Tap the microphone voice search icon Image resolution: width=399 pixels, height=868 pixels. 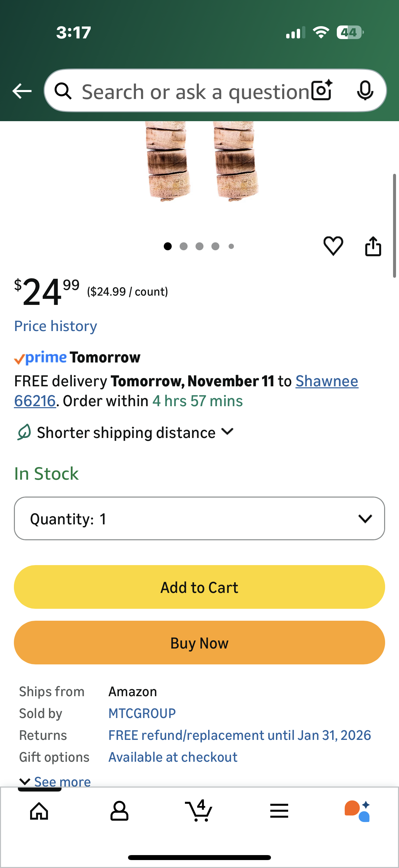point(365,90)
